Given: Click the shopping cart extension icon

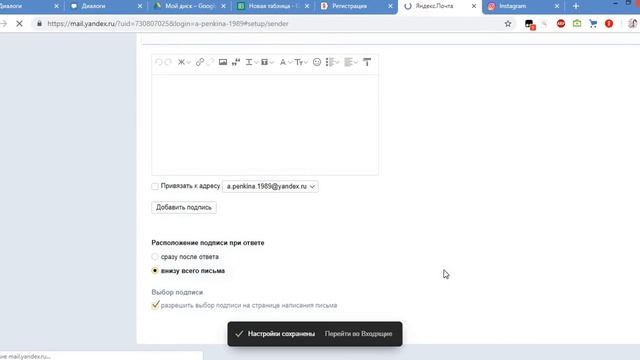Looking at the screenshot, I should [593, 24].
